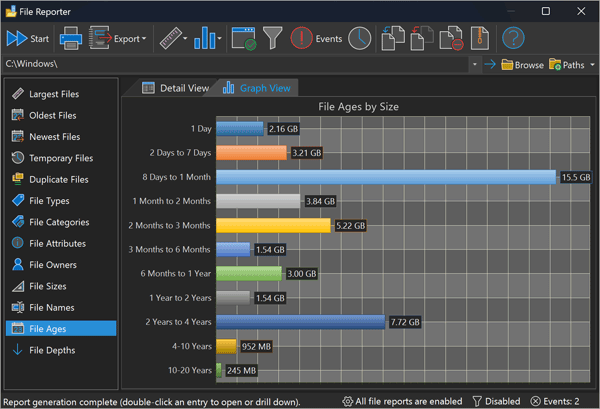Viewport: 600px width, 409px height.
Task: Click the blue help question mark icon
Action: (513, 39)
